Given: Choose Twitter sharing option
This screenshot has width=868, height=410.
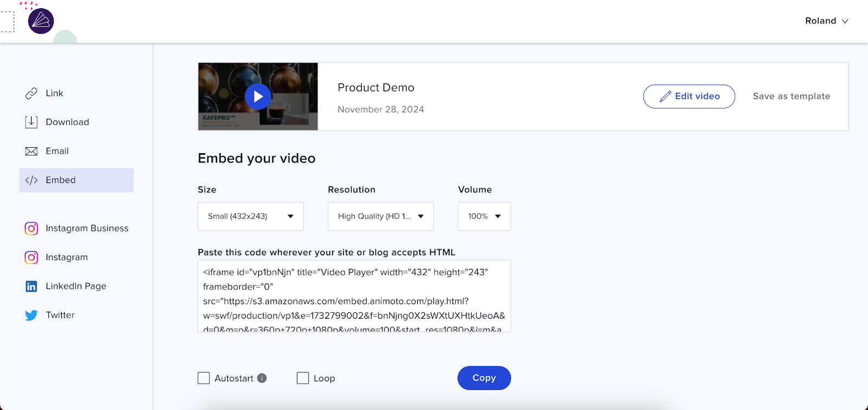Looking at the screenshot, I should [x=76, y=315].
